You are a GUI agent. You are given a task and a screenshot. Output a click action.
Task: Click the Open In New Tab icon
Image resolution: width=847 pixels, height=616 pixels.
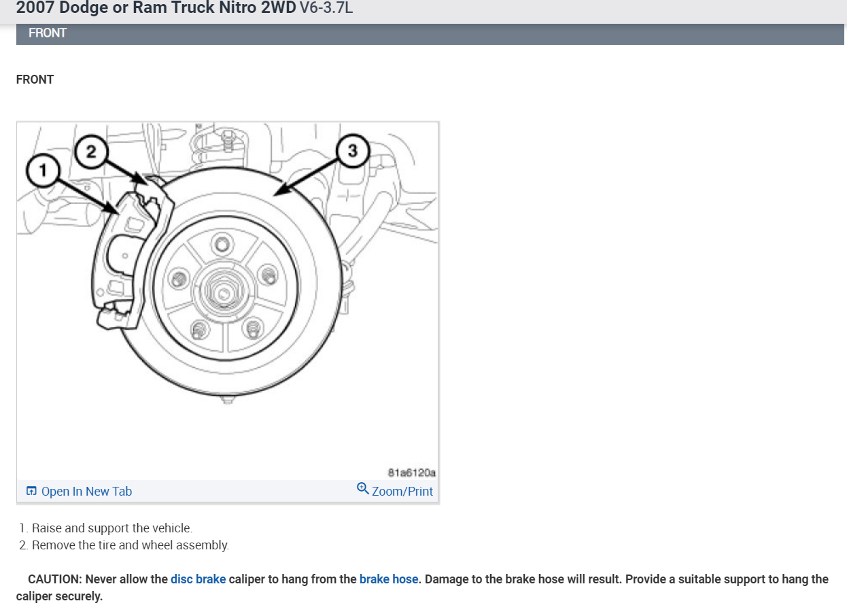pyautogui.click(x=31, y=491)
